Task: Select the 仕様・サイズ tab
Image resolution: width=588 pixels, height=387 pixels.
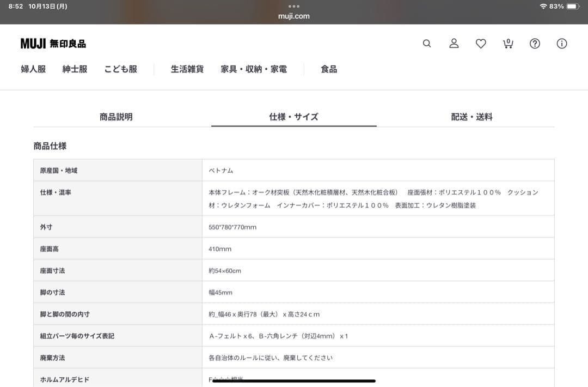Action: 294,117
